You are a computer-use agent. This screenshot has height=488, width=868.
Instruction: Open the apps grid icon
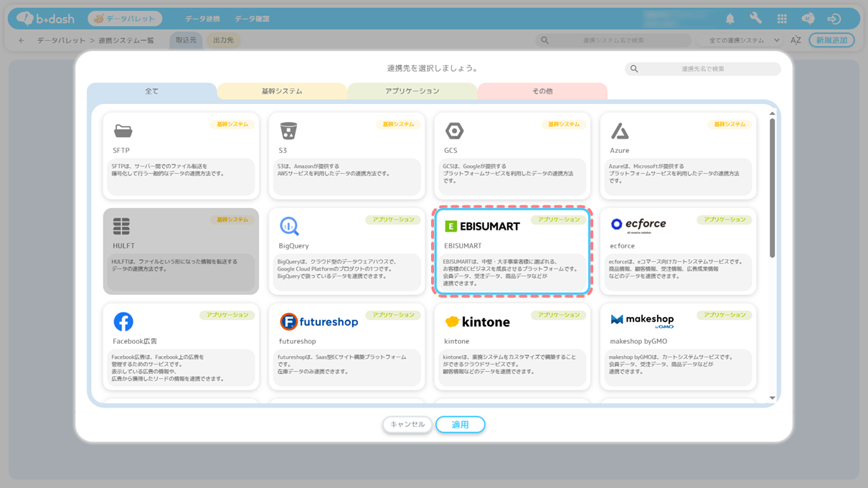(x=782, y=19)
